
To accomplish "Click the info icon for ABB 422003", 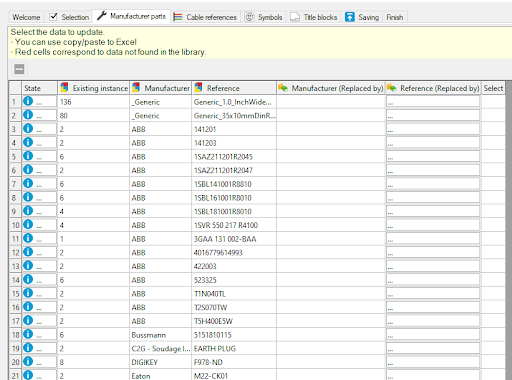I will [x=28, y=265].
